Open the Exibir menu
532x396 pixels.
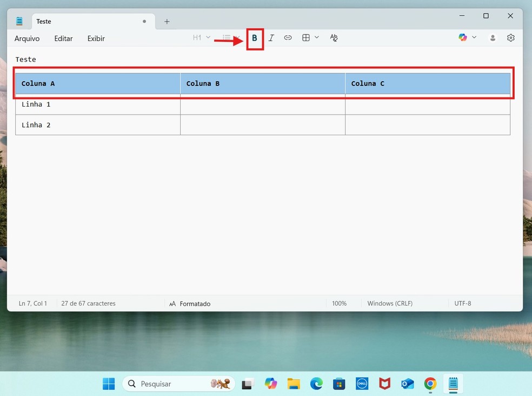click(x=96, y=38)
